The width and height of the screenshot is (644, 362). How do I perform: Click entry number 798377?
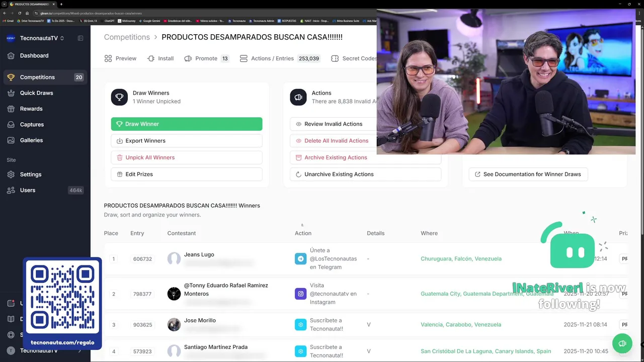click(142, 294)
